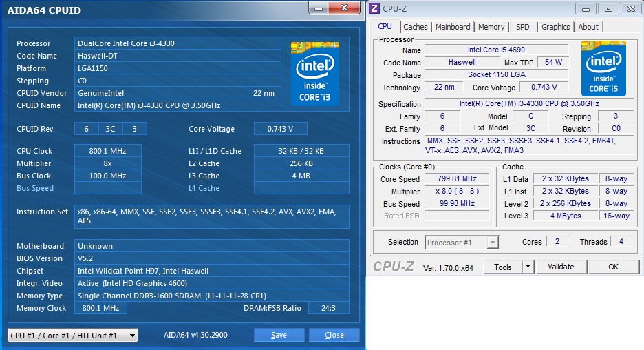
Task: Click the Intel Core i5 logo in CPU-Z
Action: tap(603, 68)
